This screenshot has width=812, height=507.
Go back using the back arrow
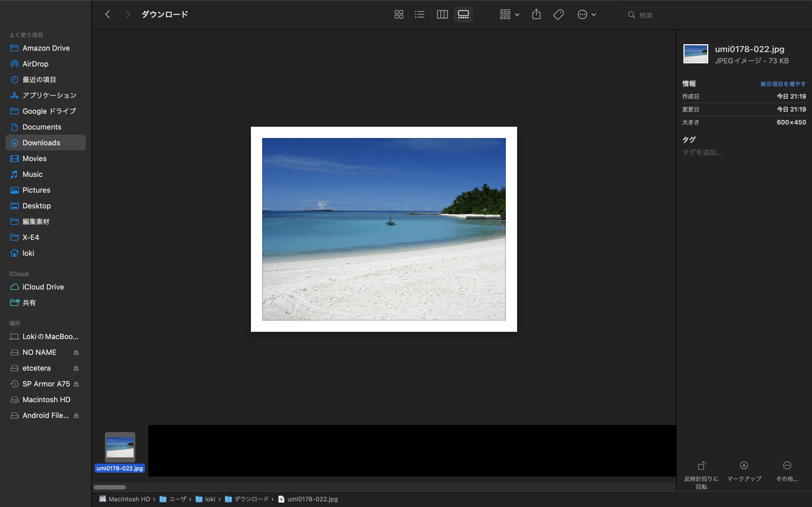108,14
